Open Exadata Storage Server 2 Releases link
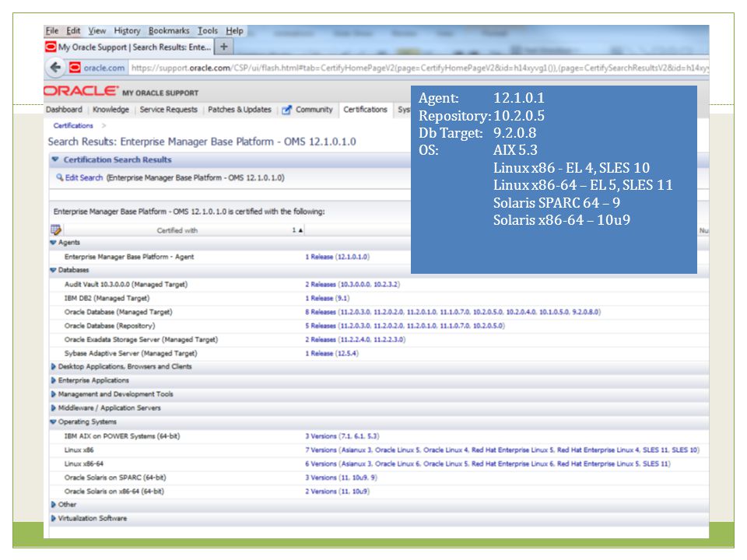 click(x=356, y=340)
